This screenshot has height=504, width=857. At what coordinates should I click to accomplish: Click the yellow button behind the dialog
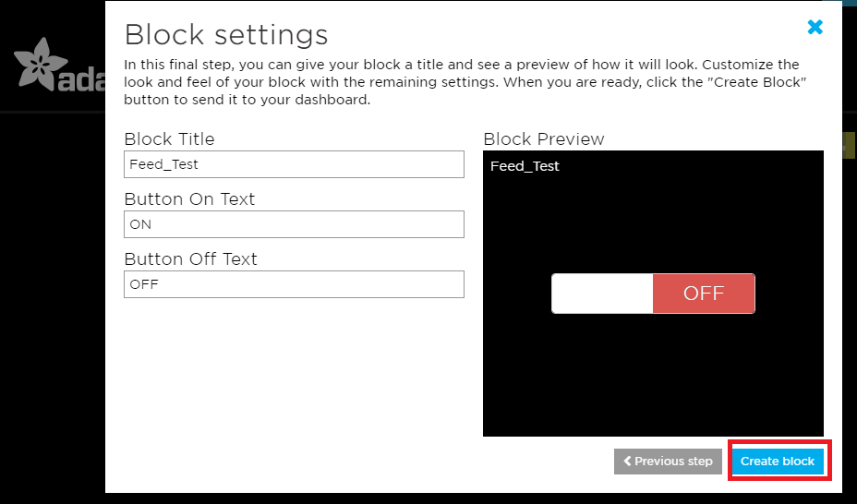(850, 146)
